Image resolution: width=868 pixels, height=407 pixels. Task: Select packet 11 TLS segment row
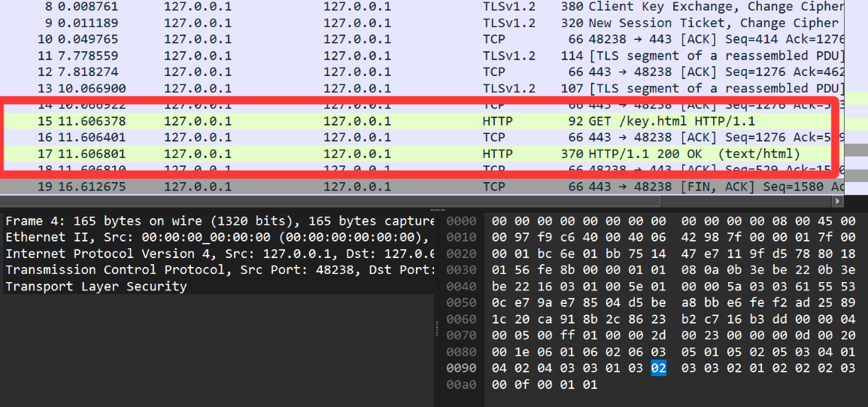click(421, 56)
